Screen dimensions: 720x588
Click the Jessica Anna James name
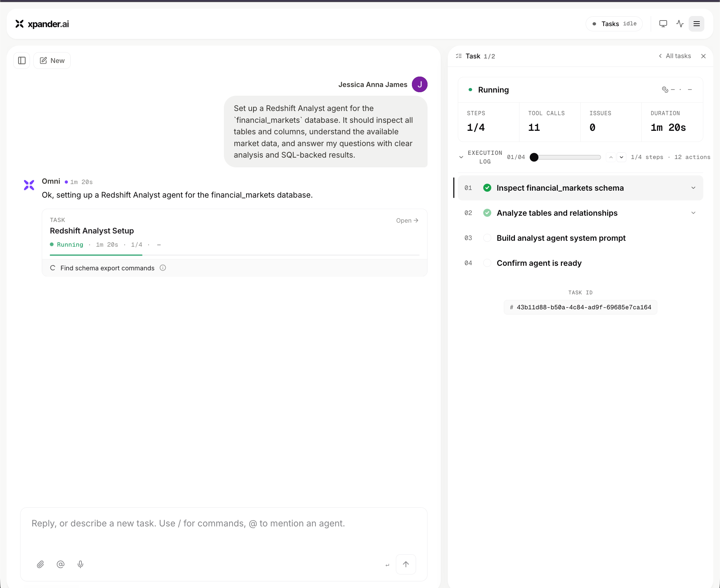(373, 85)
